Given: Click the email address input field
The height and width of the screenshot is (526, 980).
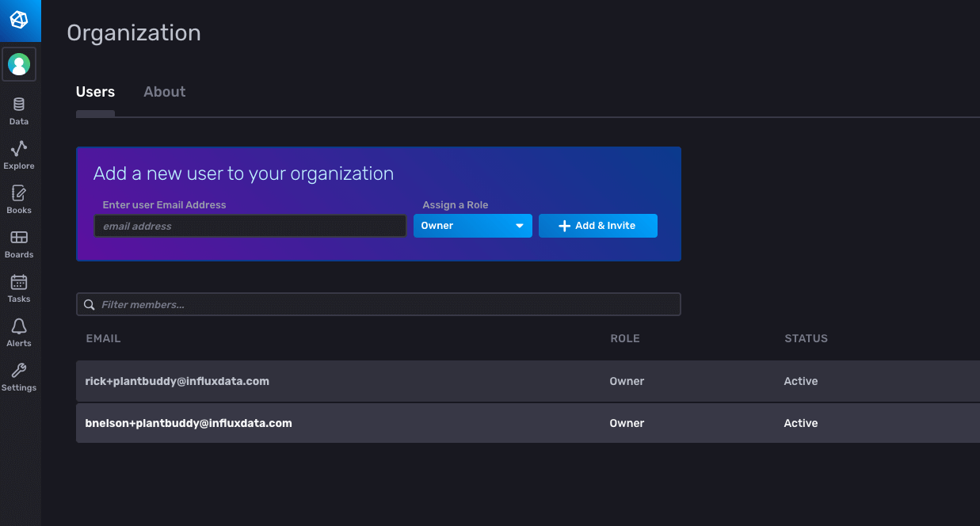Looking at the screenshot, I should [x=250, y=226].
